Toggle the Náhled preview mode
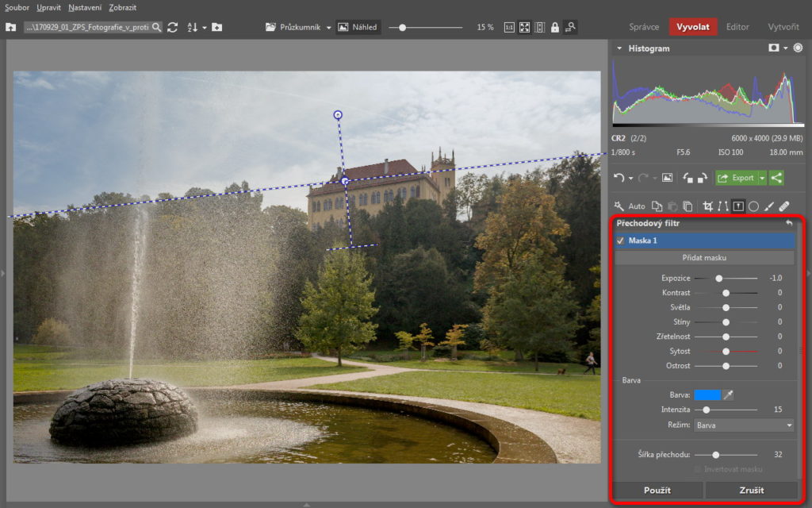 pos(358,27)
